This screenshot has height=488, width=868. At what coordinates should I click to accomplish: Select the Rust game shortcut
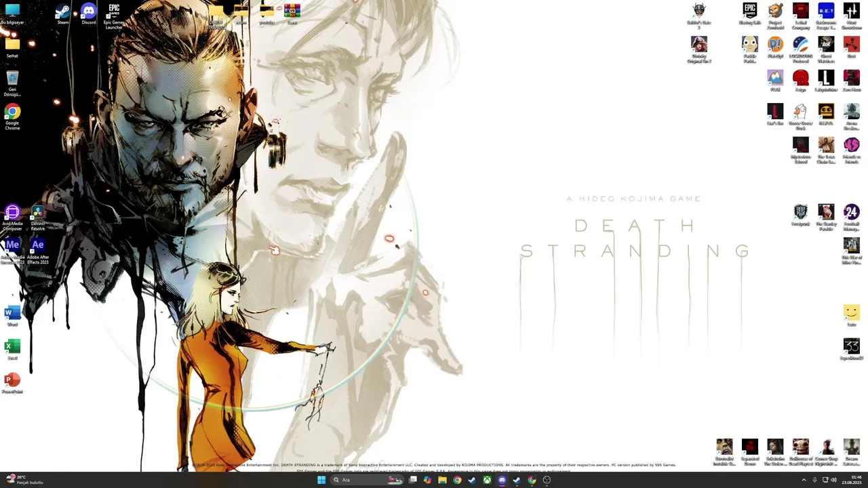tap(852, 47)
